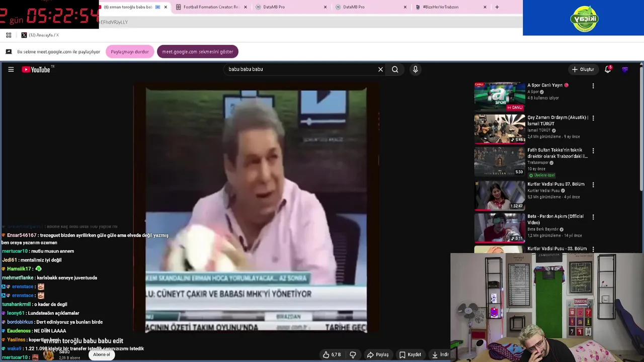The image size is (644, 362).
Task: Close the first DataMB Pro tab
Action: tap(325, 7)
